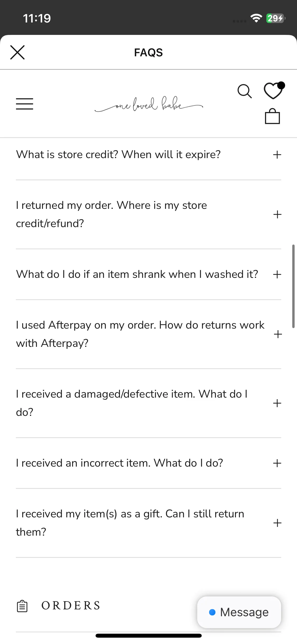Viewport: 297px width, 644px height.
Task: Open "I received an incorrect item" question
Action: pyautogui.click(x=148, y=463)
